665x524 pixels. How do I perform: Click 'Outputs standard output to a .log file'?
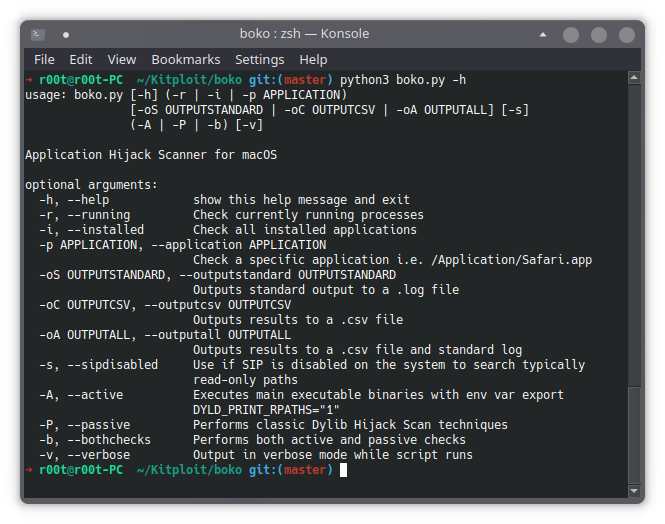pyautogui.click(x=326, y=290)
